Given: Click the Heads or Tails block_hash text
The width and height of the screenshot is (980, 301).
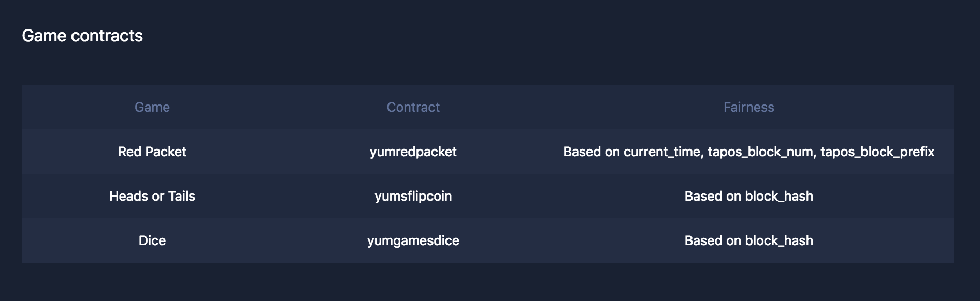Looking at the screenshot, I should click(x=779, y=196).
